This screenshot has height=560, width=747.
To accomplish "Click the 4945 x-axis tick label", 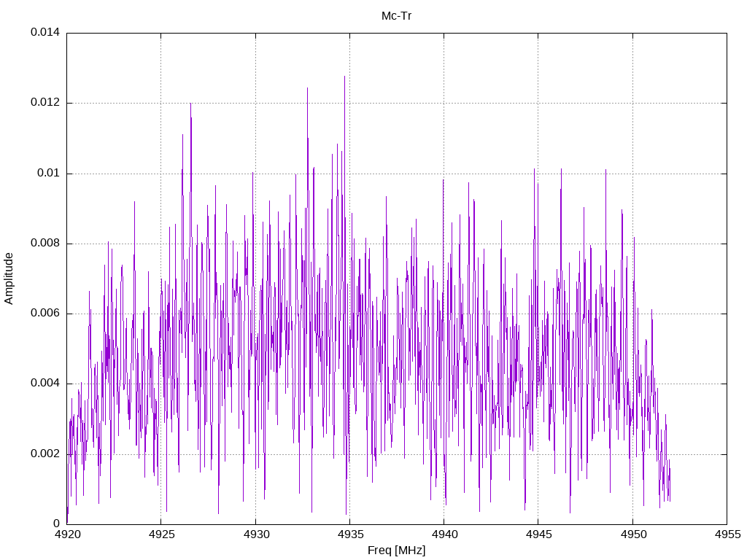I will click(x=538, y=534).
